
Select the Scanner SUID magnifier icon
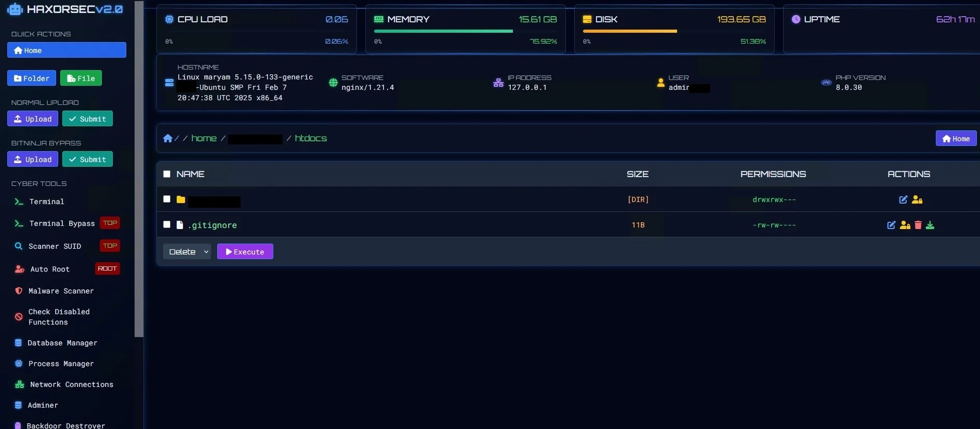click(19, 246)
